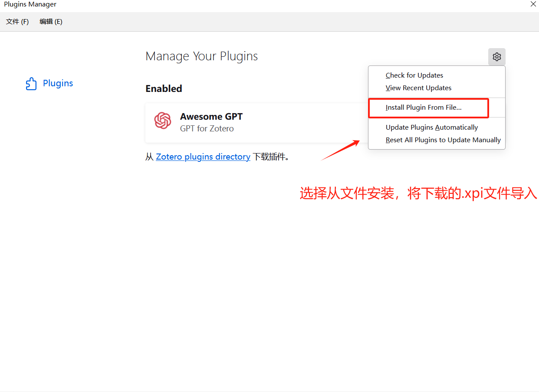
Task: Click the Awesome GPT plugin logo
Action: pyautogui.click(x=163, y=121)
